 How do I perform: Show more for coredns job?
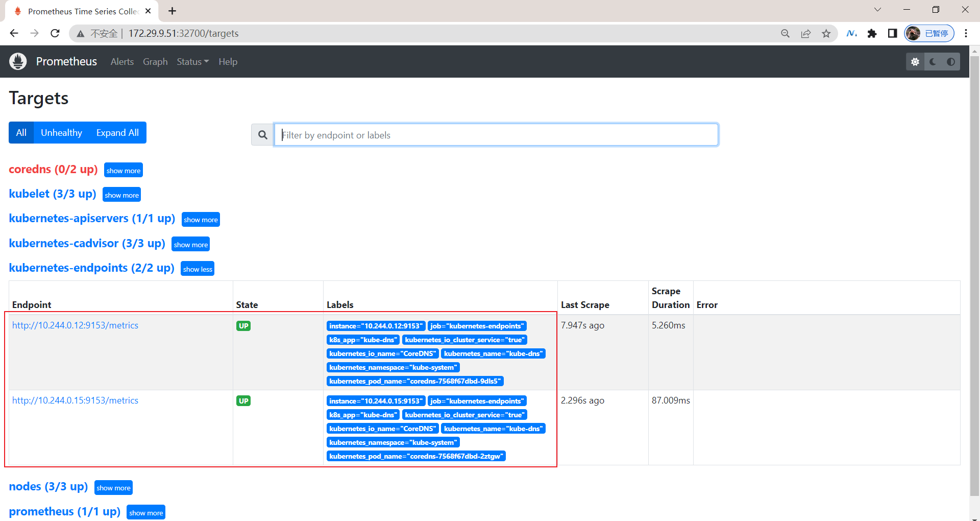pyautogui.click(x=124, y=170)
